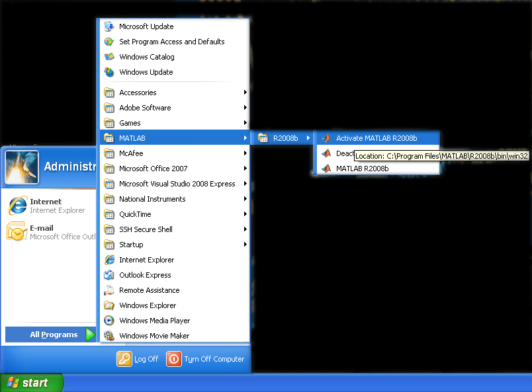Click the green All Programs arrow

(90, 334)
